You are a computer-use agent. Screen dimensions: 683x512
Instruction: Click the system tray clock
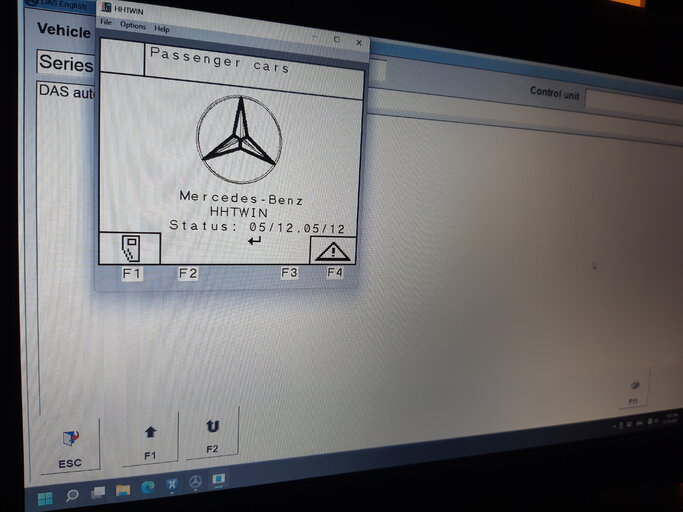click(x=670, y=418)
